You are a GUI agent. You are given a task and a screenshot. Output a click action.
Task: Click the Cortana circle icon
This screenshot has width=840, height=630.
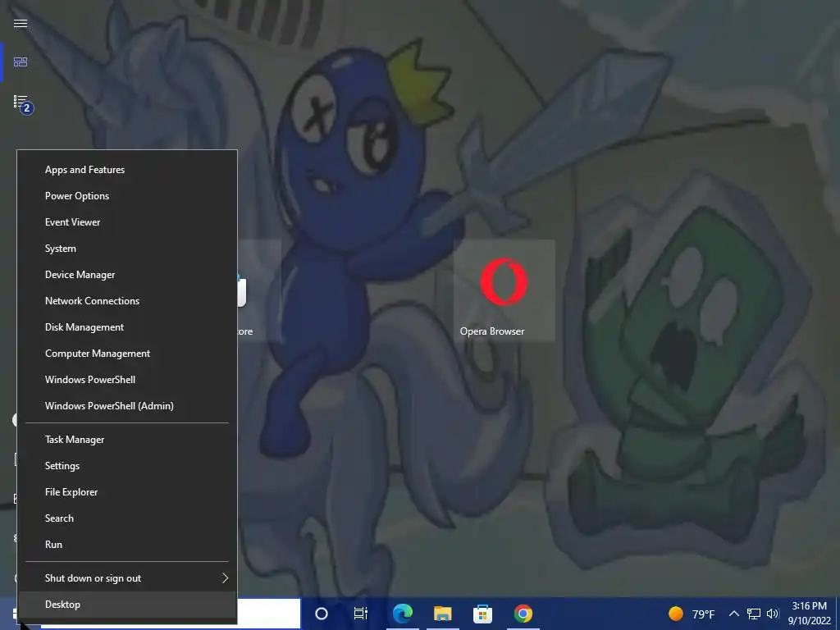coord(322,614)
